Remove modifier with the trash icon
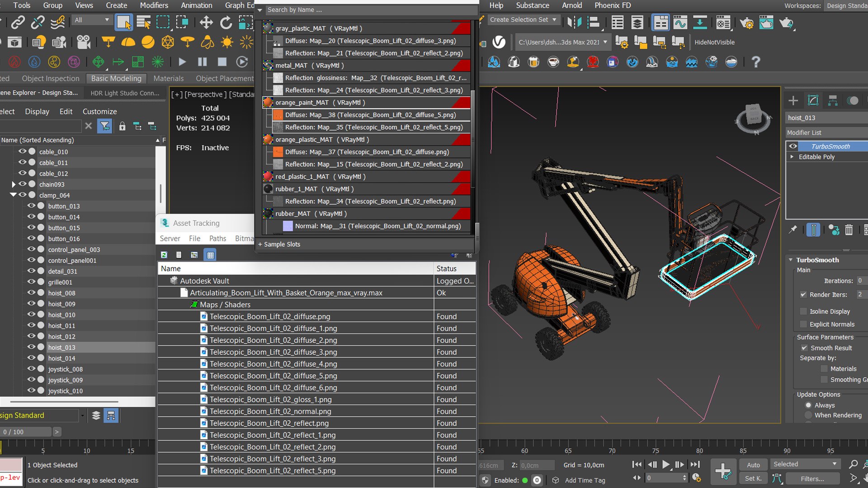This screenshot has height=488, width=868. coord(849,230)
